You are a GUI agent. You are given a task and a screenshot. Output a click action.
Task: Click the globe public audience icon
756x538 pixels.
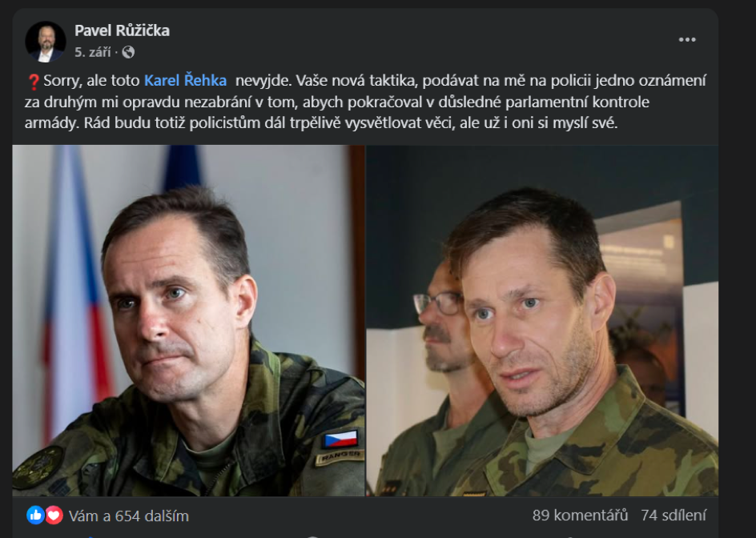pos(128,52)
